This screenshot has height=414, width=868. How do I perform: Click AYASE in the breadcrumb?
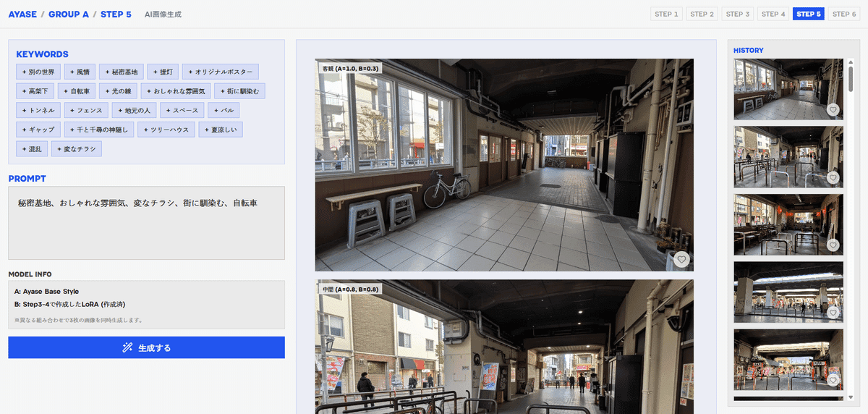click(22, 14)
